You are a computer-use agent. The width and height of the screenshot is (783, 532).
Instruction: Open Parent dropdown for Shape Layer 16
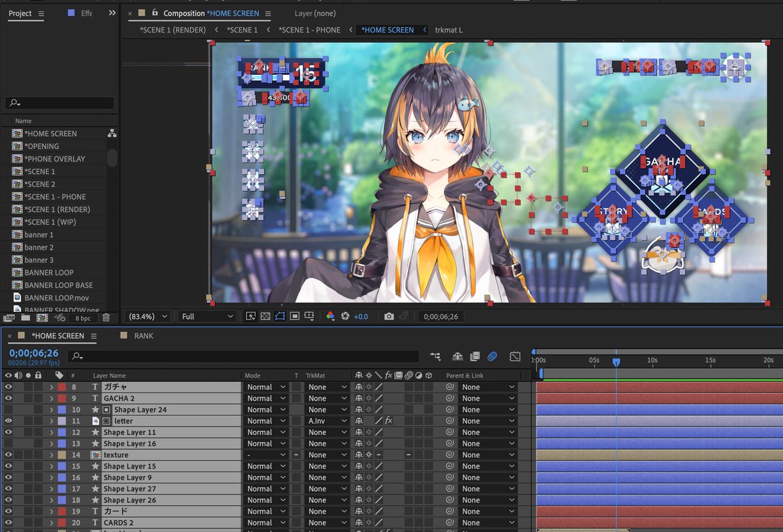(x=487, y=443)
